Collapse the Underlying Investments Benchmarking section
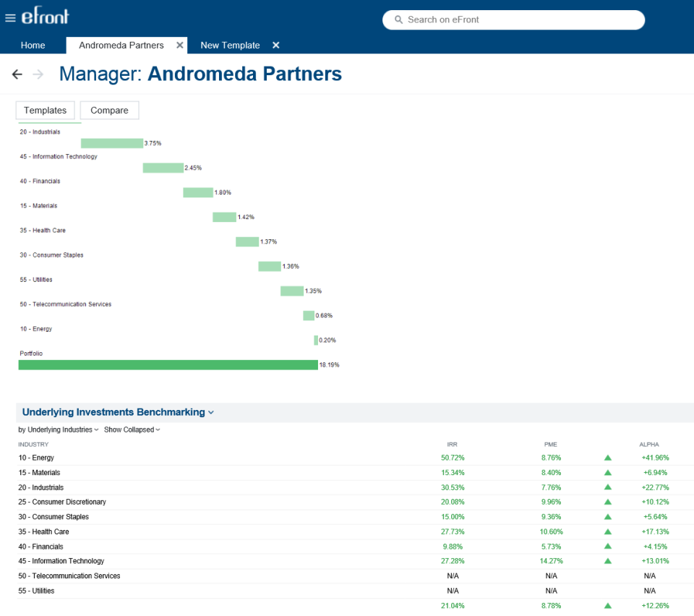The height and width of the screenshot is (616, 694). [210, 411]
